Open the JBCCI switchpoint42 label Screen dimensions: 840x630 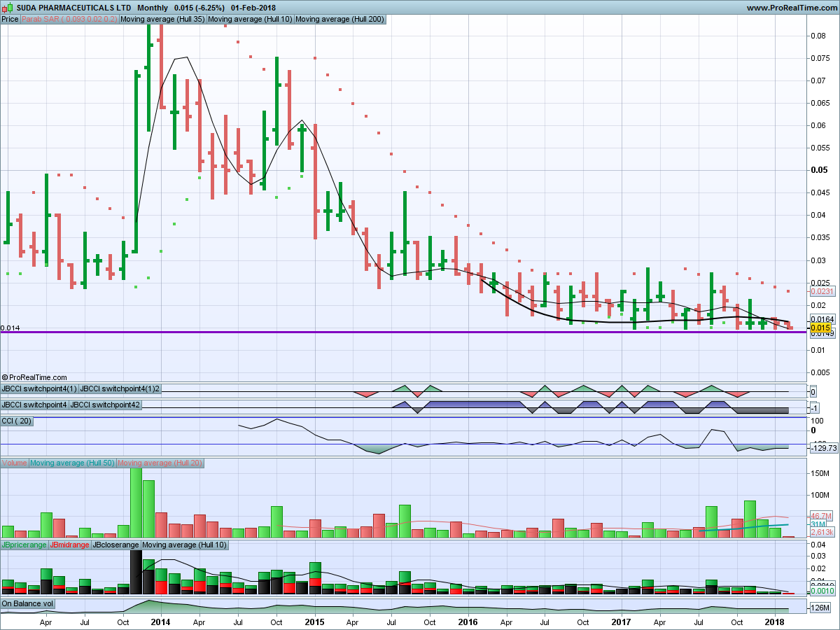pos(106,405)
